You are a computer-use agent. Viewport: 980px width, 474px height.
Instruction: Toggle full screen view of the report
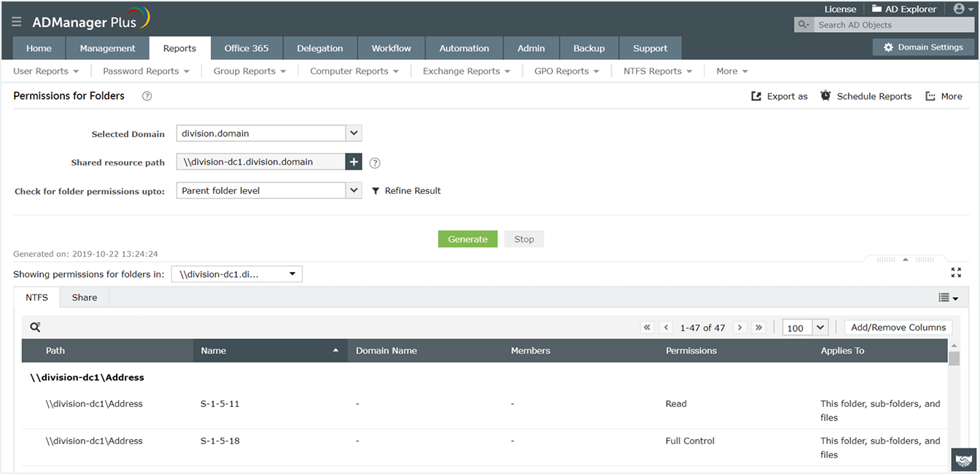pyautogui.click(x=956, y=272)
